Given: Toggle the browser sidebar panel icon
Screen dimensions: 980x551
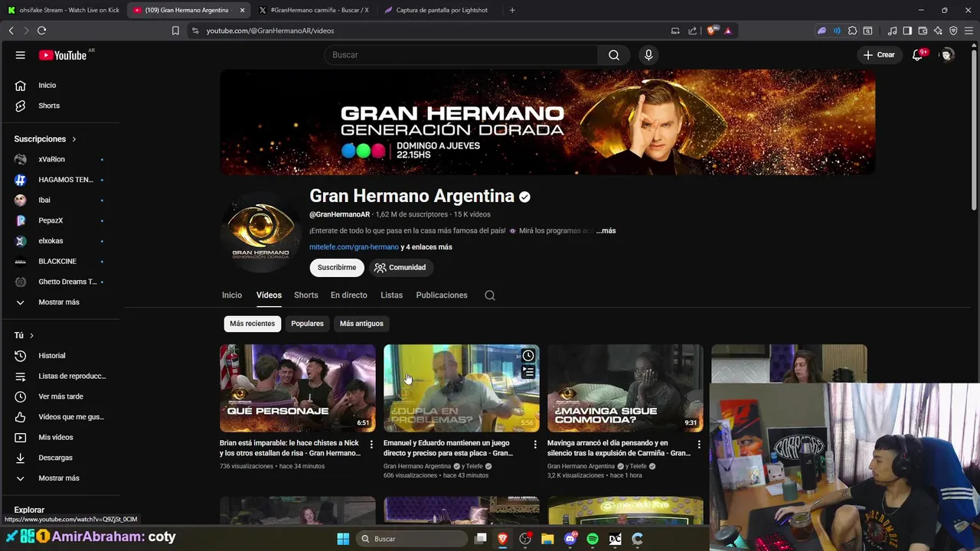Looking at the screenshot, I should tap(907, 31).
